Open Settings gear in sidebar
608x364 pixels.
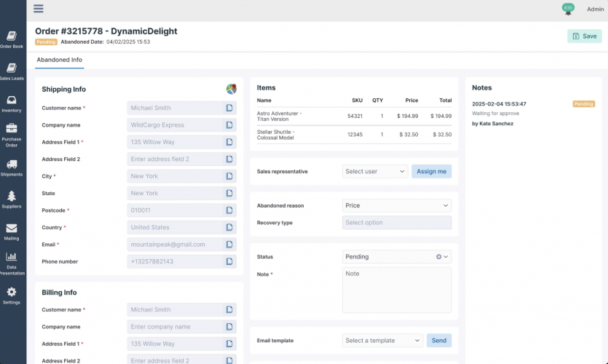point(12,296)
